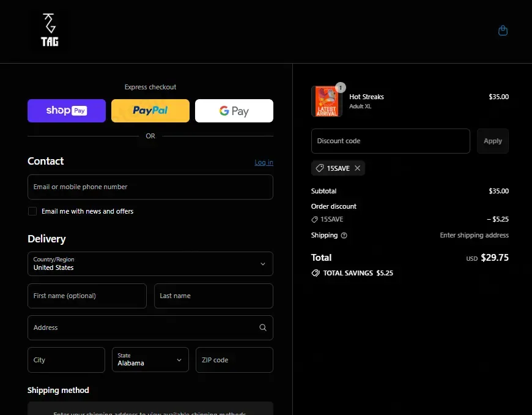Image resolution: width=532 pixels, height=415 pixels.
Task: Click the Shipping help question mark icon
Action: pyautogui.click(x=344, y=235)
